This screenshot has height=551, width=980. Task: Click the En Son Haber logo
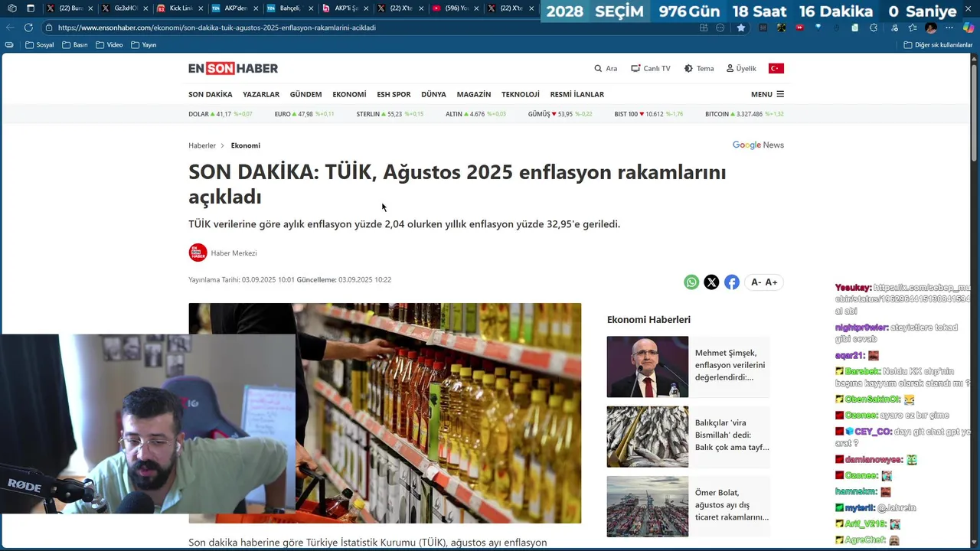[x=233, y=68]
